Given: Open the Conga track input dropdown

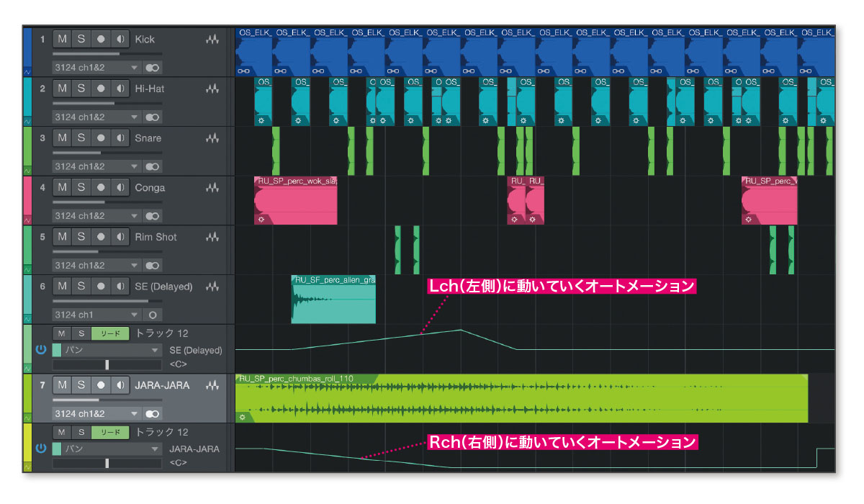Looking at the screenshot, I should 97,215.
